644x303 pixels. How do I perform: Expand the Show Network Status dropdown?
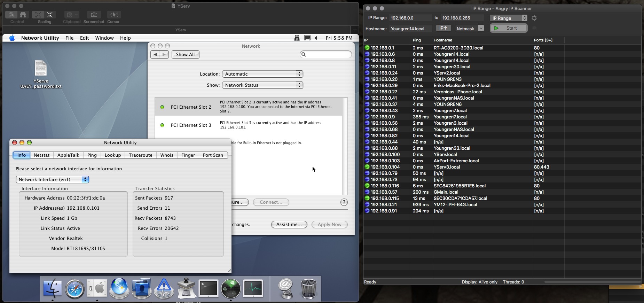click(262, 85)
